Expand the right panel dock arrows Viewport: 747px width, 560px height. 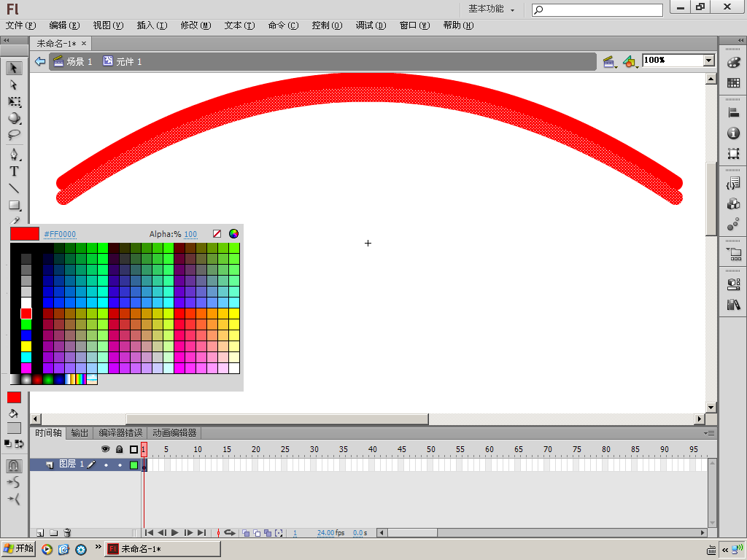coord(740,41)
